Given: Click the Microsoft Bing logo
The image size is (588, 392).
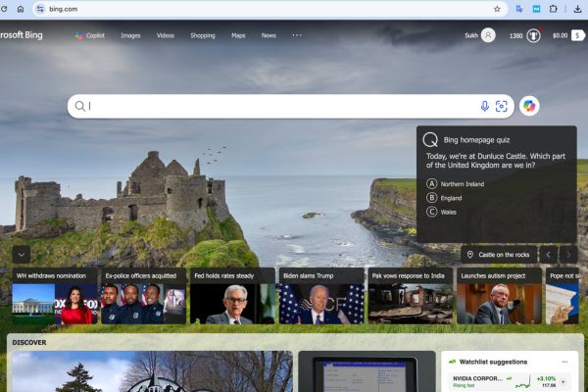Looking at the screenshot, I should (x=22, y=35).
